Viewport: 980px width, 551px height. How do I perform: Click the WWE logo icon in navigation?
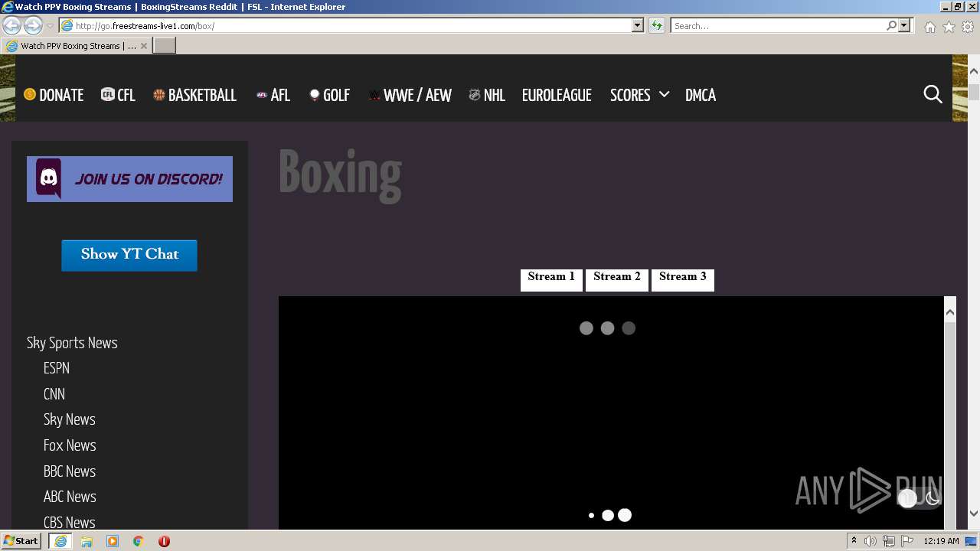(374, 95)
